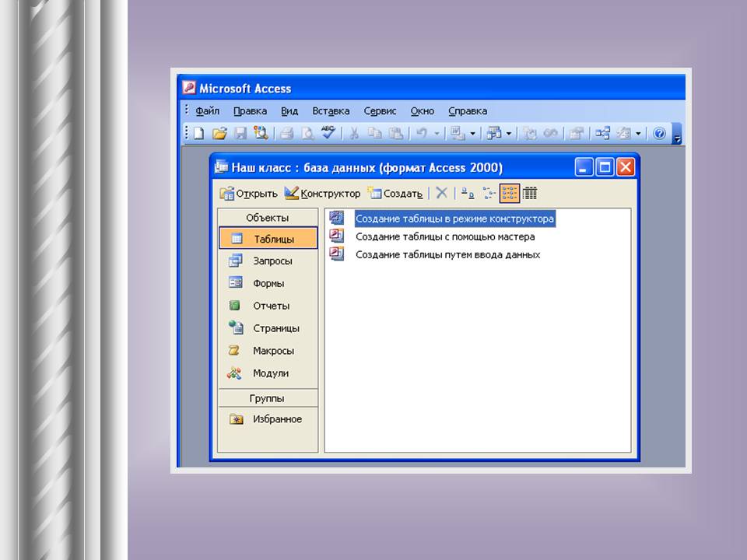
Task: Click the Конструктор button
Action: click(x=323, y=194)
